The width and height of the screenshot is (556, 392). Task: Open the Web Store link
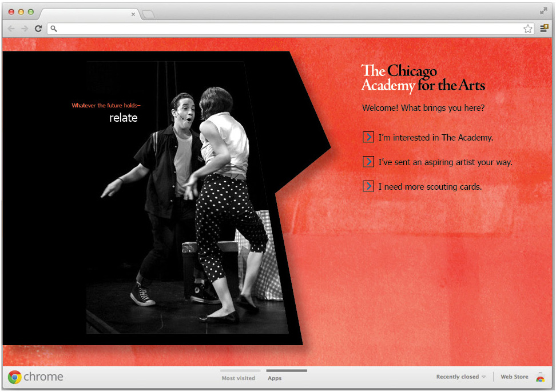coord(514,377)
